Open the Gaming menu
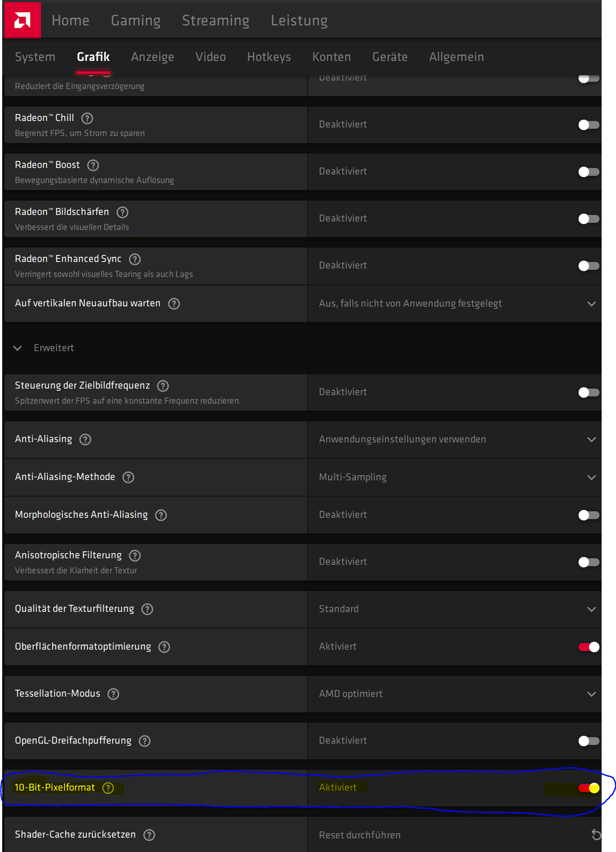 [x=136, y=20]
